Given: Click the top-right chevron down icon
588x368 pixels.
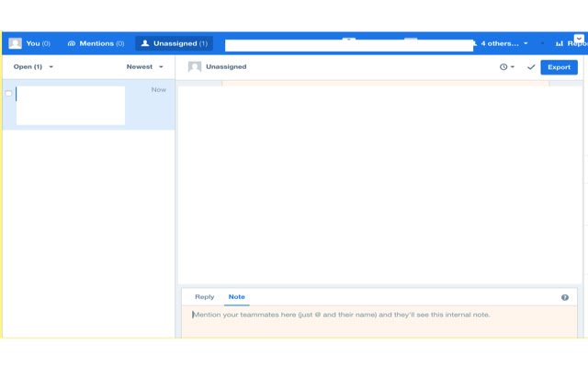Looking at the screenshot, I should 579,39.
